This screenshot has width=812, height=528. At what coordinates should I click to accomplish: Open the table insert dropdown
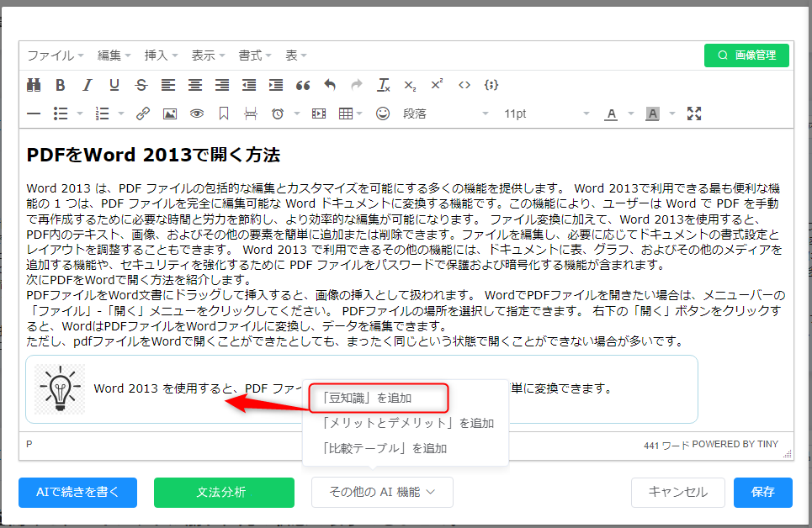(x=350, y=114)
